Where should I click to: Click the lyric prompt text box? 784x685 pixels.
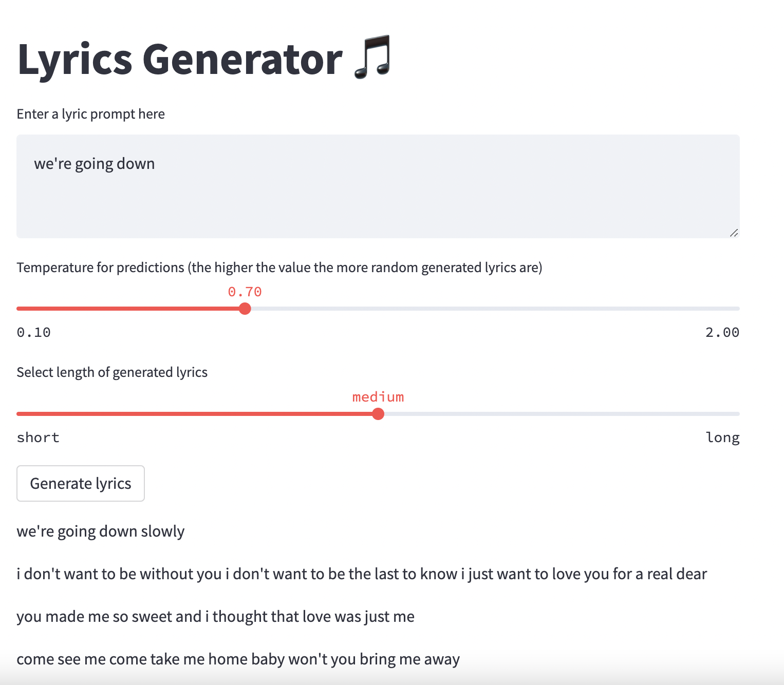[378, 186]
